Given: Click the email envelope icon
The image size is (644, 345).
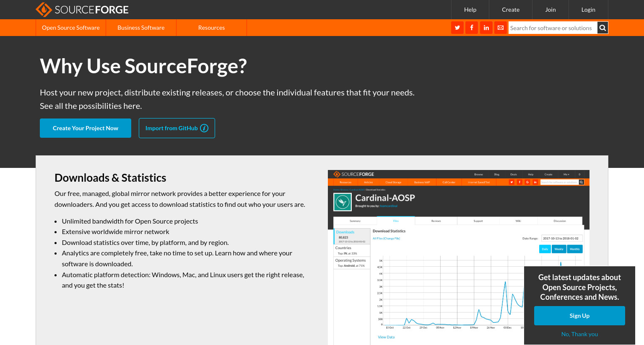Looking at the screenshot, I should pos(501,28).
